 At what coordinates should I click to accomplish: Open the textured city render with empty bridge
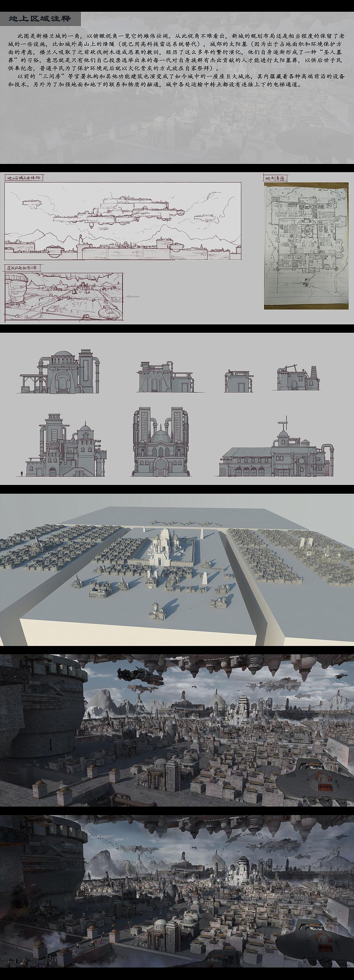coord(177,730)
